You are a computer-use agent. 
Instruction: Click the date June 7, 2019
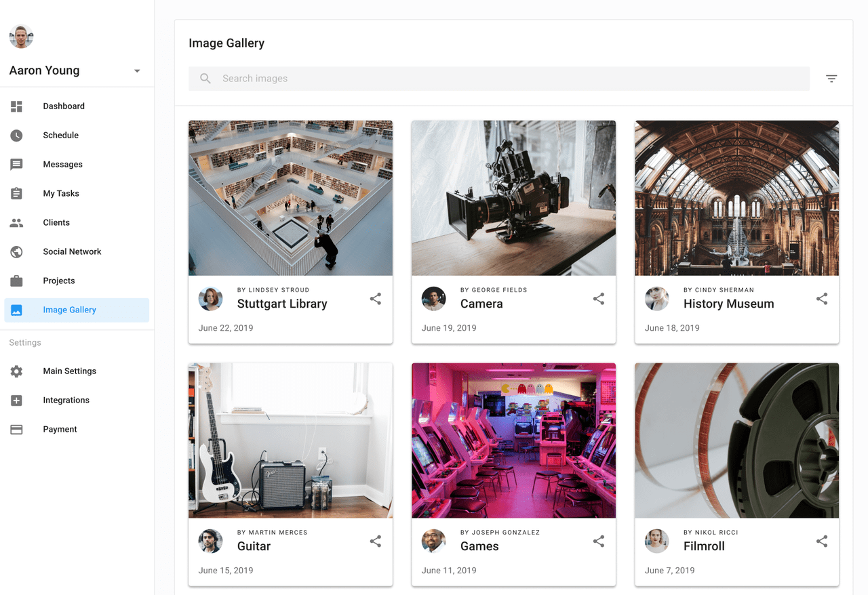[x=669, y=571]
